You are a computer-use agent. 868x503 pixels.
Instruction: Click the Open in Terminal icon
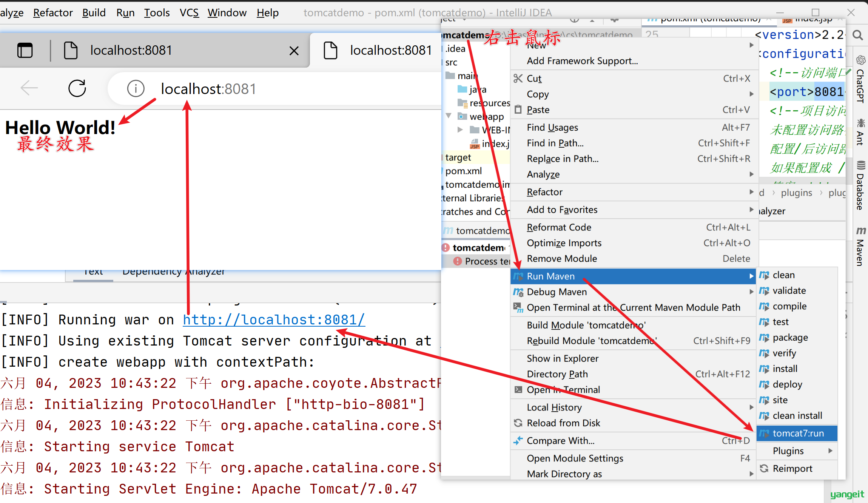click(x=518, y=389)
